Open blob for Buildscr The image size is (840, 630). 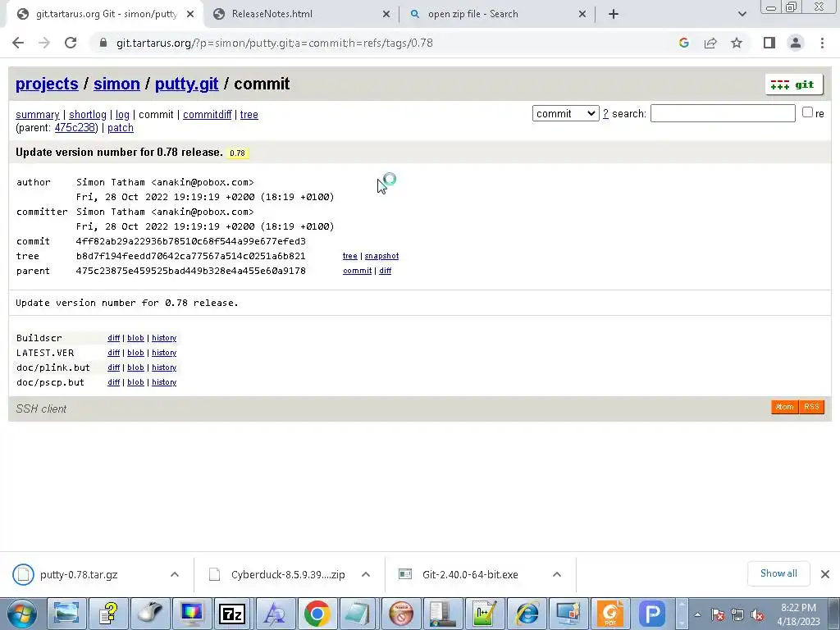(x=135, y=338)
